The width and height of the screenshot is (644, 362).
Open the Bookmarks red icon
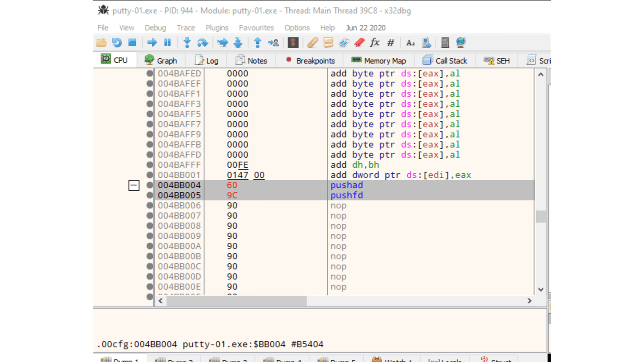coord(359,43)
